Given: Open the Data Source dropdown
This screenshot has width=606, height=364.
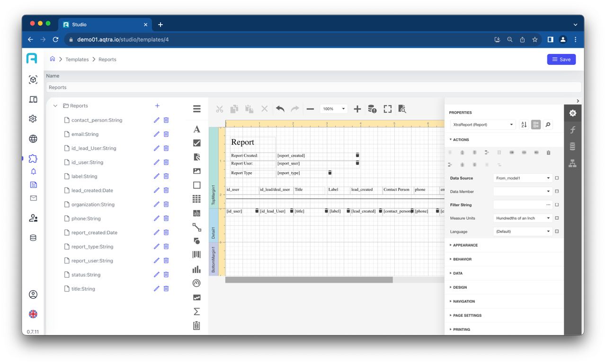Looking at the screenshot, I should point(523,178).
